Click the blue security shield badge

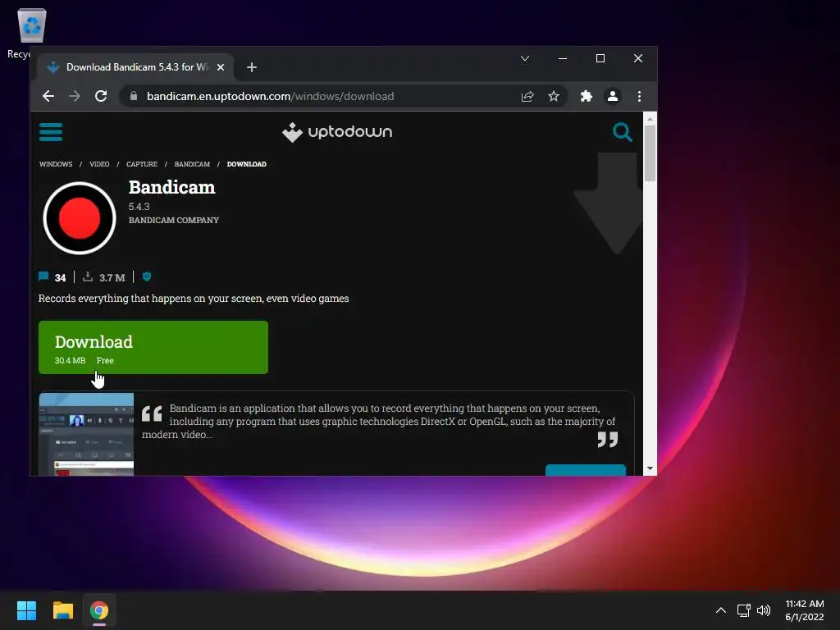pos(147,276)
